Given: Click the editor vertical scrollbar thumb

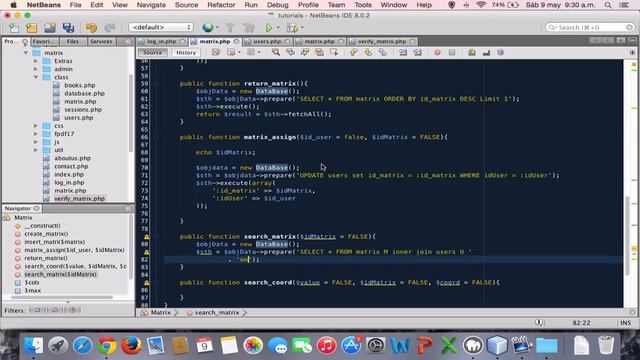Looking at the screenshot, I should point(627,235).
